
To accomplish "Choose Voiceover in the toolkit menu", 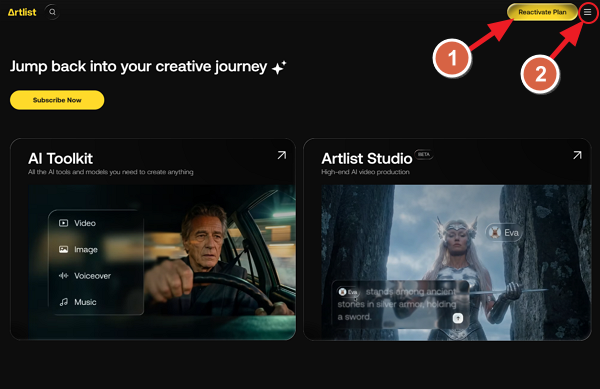I will pos(92,276).
